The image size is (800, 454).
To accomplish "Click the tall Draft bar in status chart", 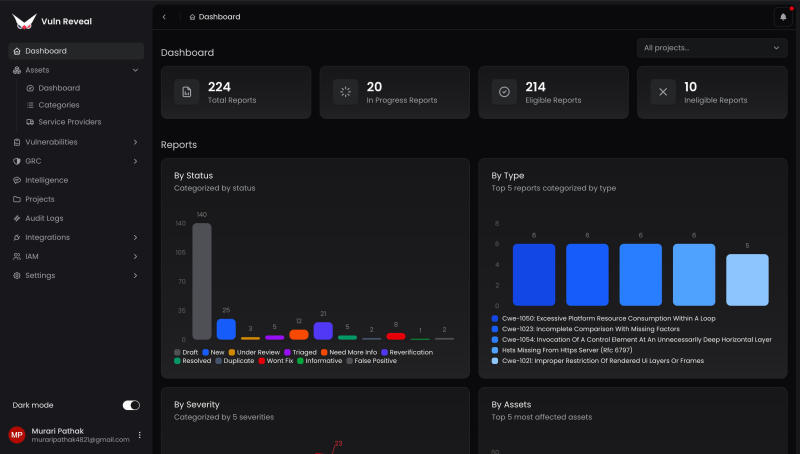I will (x=202, y=281).
